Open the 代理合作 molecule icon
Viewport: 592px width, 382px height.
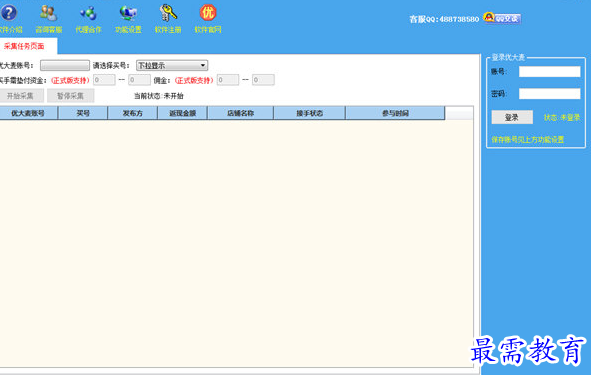(88, 13)
